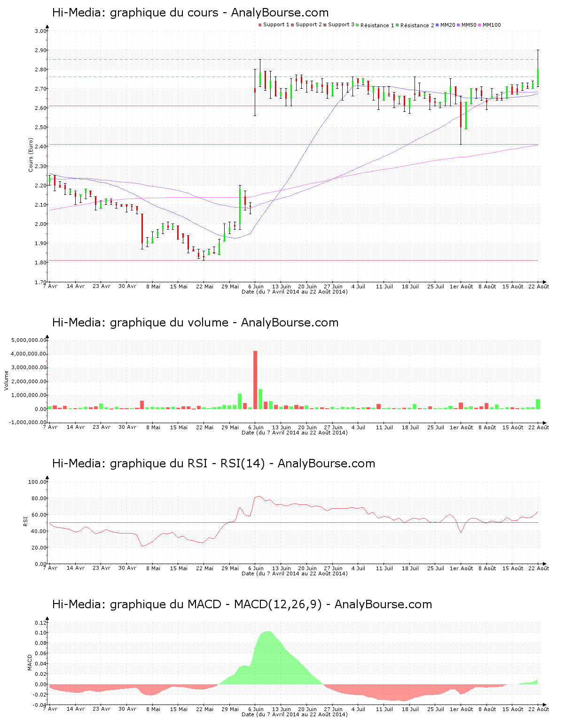Click "22 Août" under the volume chart
Viewport: 564px width, 728px height.
[539, 427]
